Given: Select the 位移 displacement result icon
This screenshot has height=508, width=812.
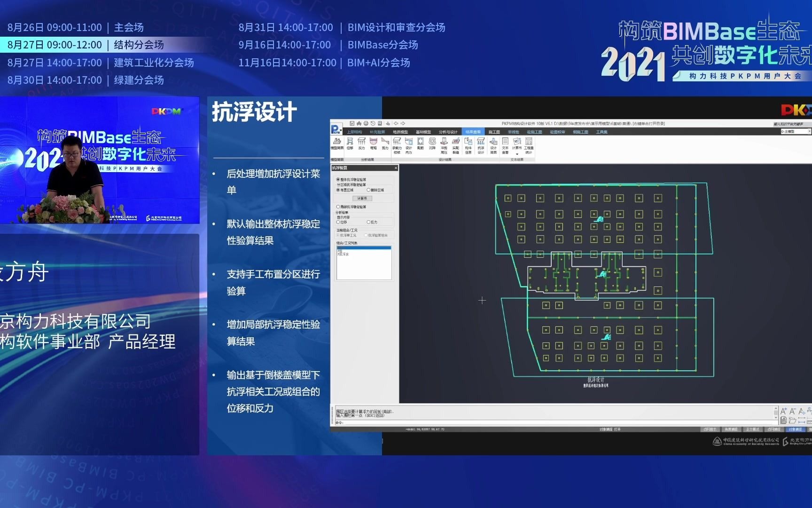Looking at the screenshot, I should coord(350,144).
